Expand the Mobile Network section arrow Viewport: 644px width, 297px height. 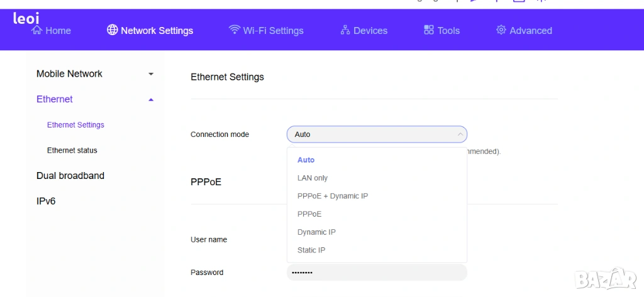151,74
